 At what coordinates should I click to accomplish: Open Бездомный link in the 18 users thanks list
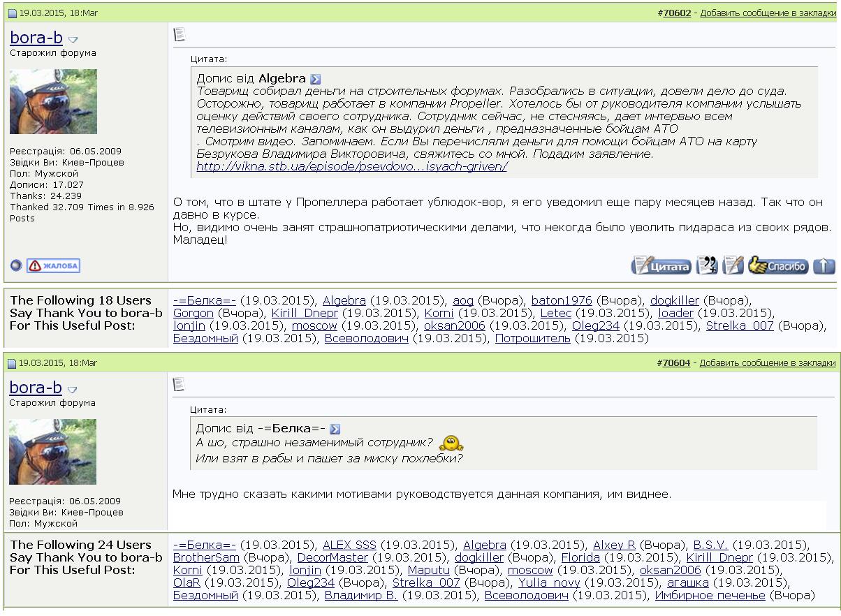point(206,339)
